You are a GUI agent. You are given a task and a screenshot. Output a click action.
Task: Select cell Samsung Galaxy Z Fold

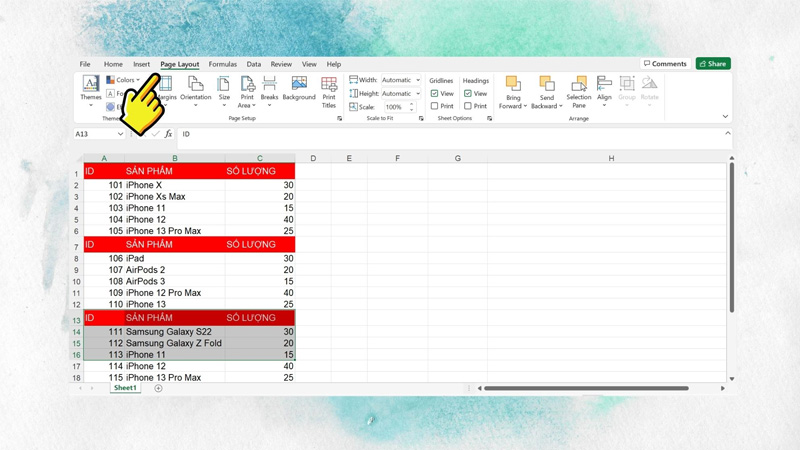point(174,343)
